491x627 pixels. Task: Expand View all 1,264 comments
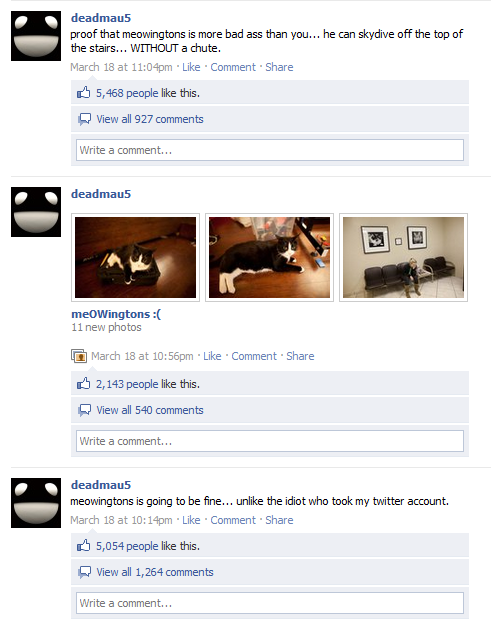coord(155,572)
